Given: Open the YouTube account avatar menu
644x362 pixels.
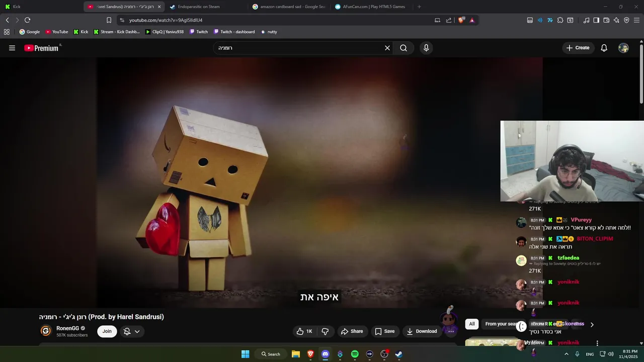Looking at the screenshot, I should 623,48.
